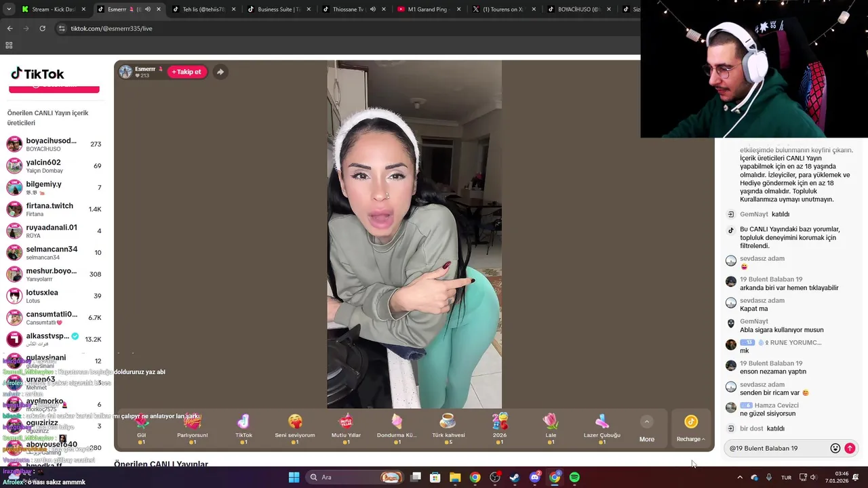The width and height of the screenshot is (868, 488).
Task: Send the TikTok gift icon
Action: click(243, 427)
